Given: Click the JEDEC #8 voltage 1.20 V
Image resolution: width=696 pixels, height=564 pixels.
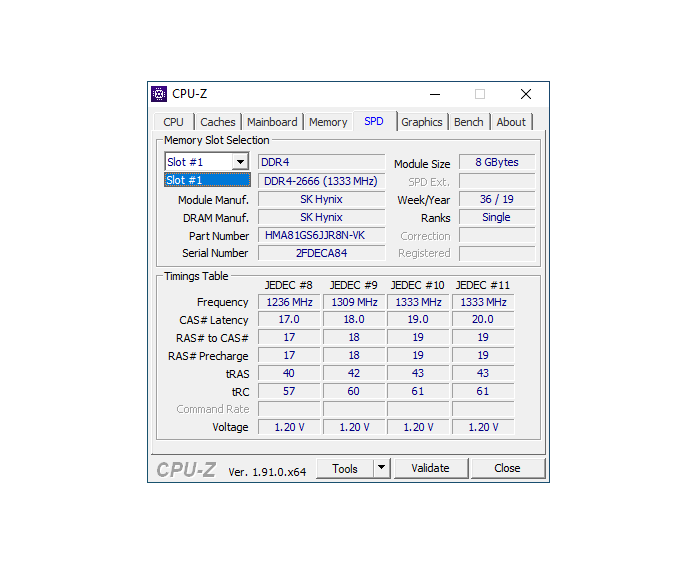Looking at the screenshot, I should click(289, 427).
